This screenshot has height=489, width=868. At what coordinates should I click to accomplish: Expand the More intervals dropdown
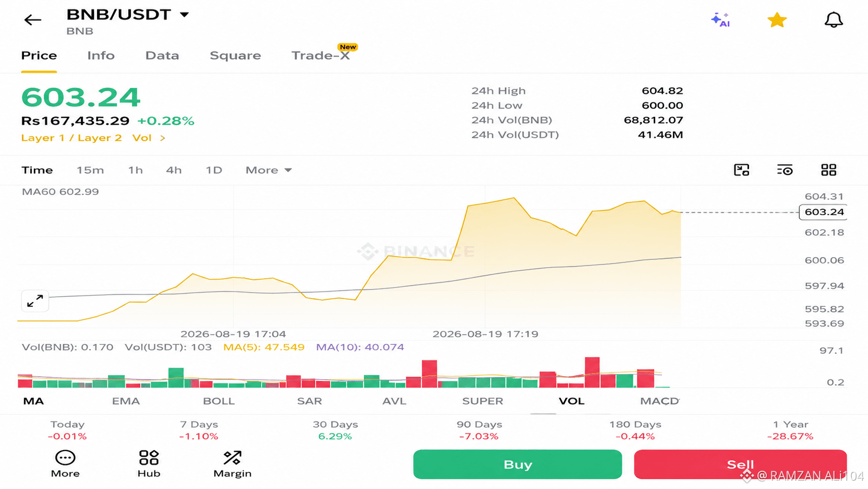pos(268,170)
